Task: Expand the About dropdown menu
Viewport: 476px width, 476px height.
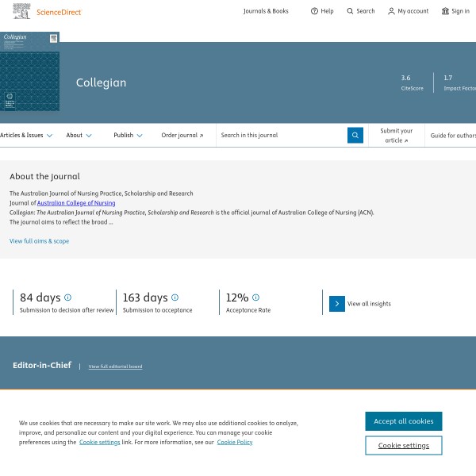Action: click(x=79, y=136)
